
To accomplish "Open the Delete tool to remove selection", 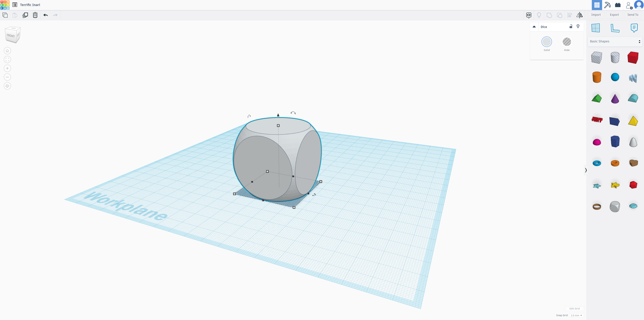I will click(x=35, y=15).
